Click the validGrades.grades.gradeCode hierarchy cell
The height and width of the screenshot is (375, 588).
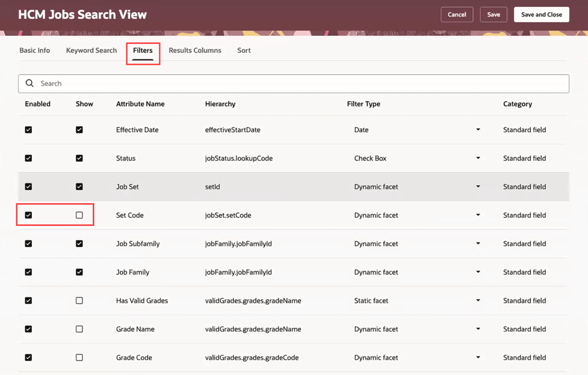click(x=252, y=358)
